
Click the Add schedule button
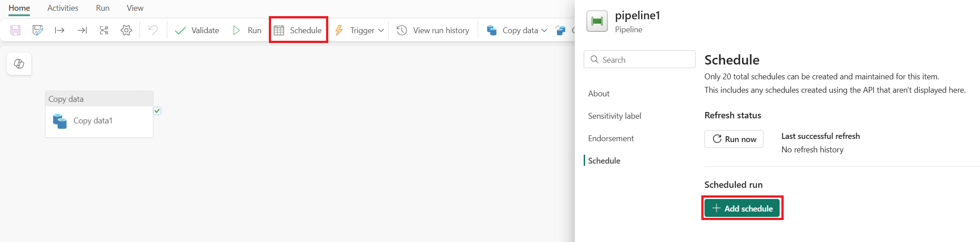(742, 208)
